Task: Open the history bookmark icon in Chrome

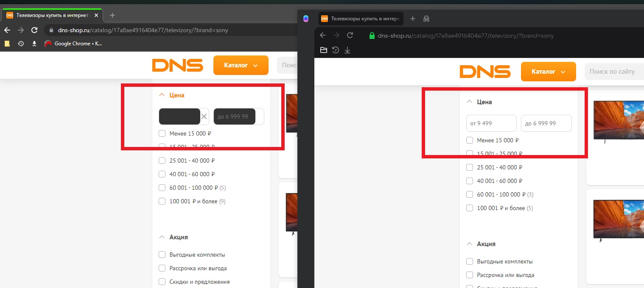Action: click(20, 44)
